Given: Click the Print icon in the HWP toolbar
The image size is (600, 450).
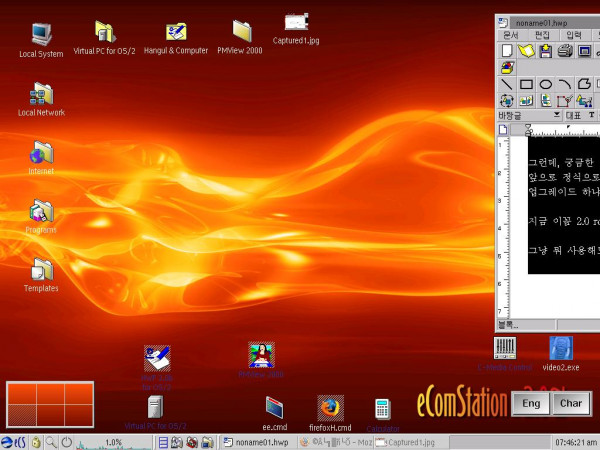Looking at the screenshot, I should [564, 50].
